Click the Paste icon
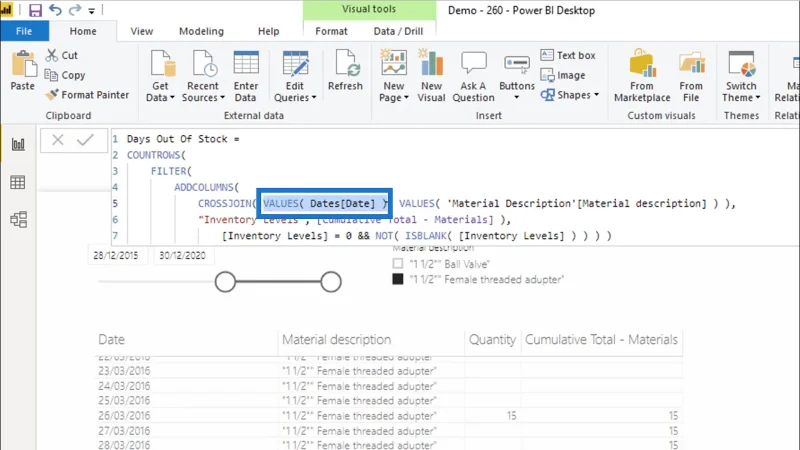 (x=23, y=65)
